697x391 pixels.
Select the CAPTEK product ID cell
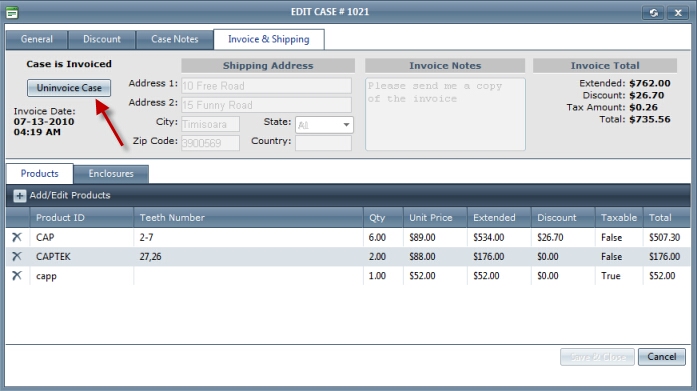(x=82, y=256)
